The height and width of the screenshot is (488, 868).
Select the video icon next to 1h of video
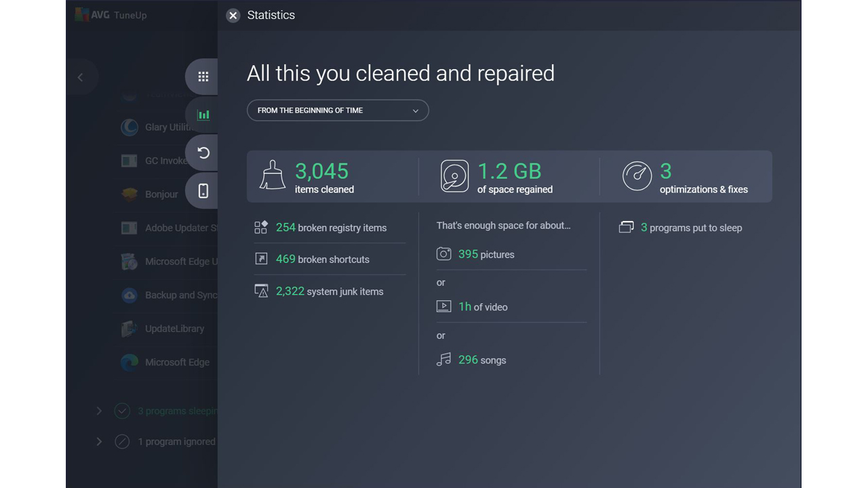[x=443, y=306]
